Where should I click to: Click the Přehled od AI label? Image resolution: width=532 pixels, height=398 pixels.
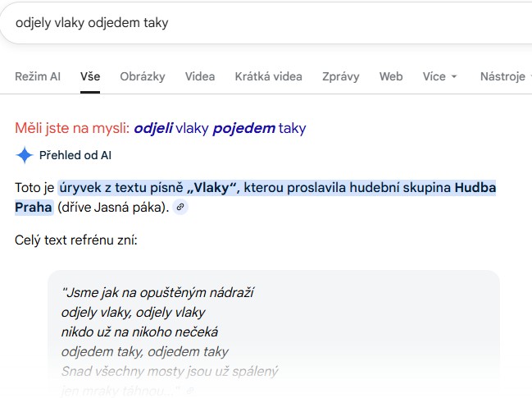pos(75,155)
